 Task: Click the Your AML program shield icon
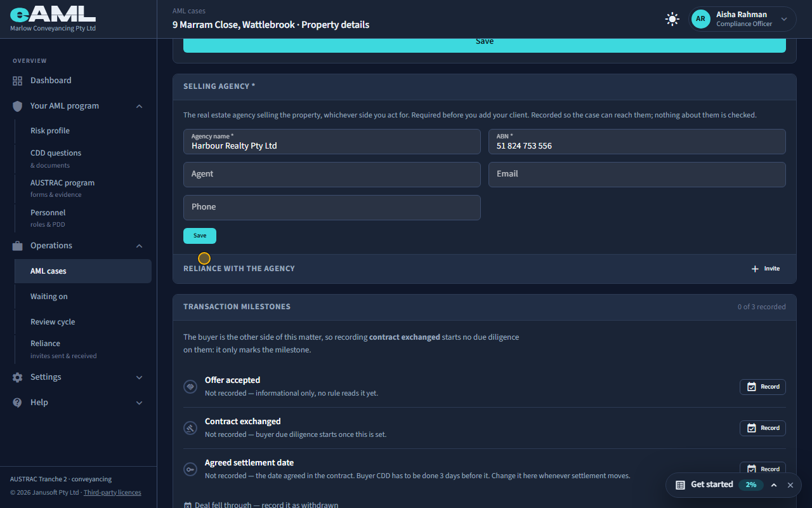coord(18,106)
